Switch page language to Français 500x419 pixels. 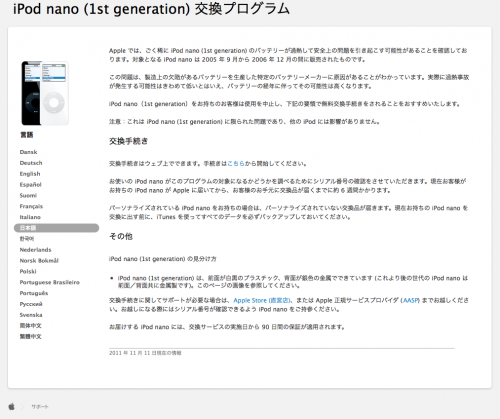tap(31, 206)
